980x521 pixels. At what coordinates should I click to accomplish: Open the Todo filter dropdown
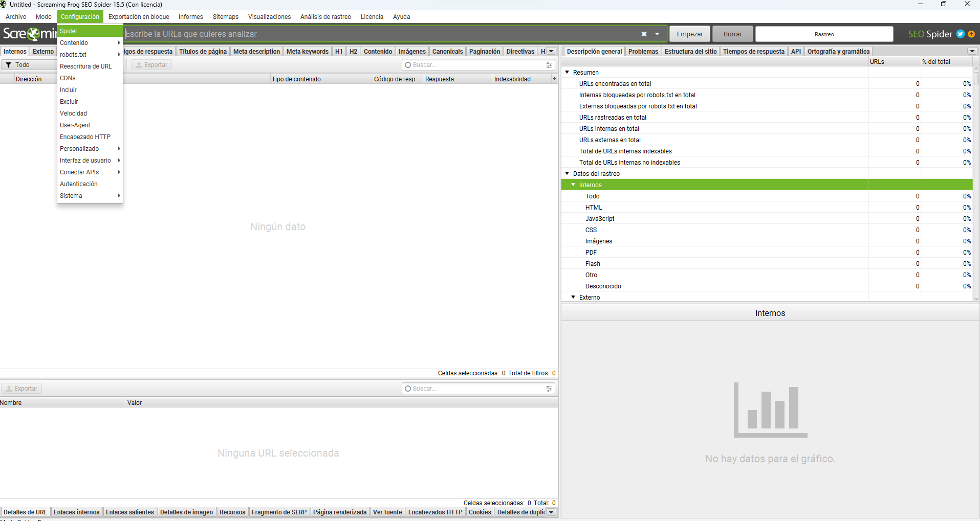[28, 65]
